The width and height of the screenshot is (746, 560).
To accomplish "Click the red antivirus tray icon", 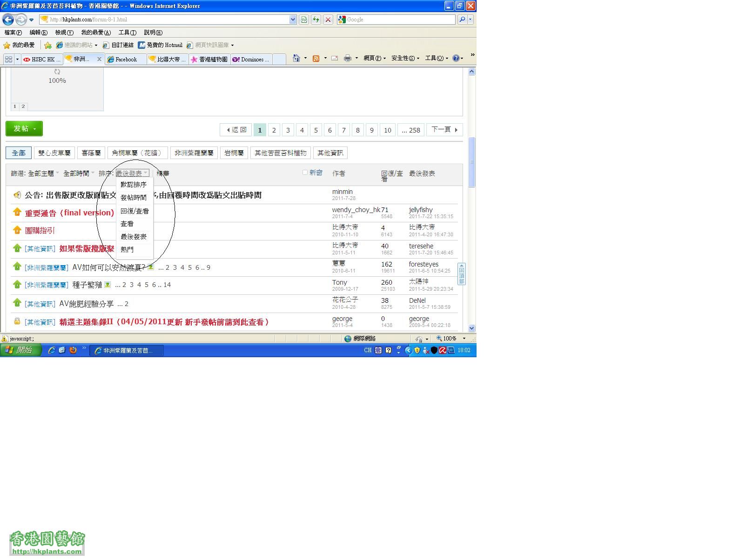I will (x=443, y=350).
